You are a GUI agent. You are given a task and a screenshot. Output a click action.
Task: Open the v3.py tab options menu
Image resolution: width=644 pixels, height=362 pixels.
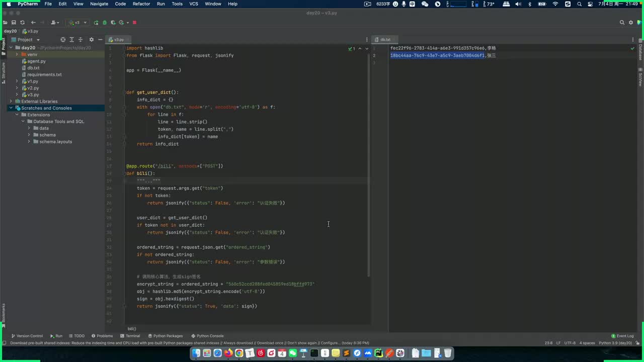[x=367, y=40]
